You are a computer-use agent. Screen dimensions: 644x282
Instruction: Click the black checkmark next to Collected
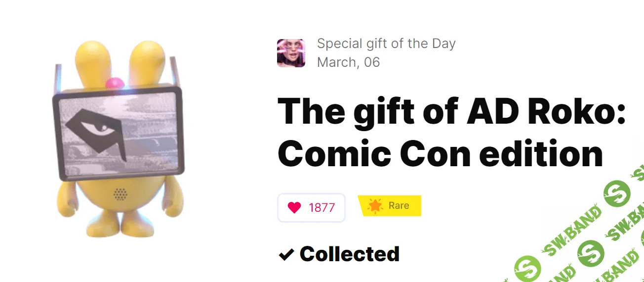click(x=286, y=255)
